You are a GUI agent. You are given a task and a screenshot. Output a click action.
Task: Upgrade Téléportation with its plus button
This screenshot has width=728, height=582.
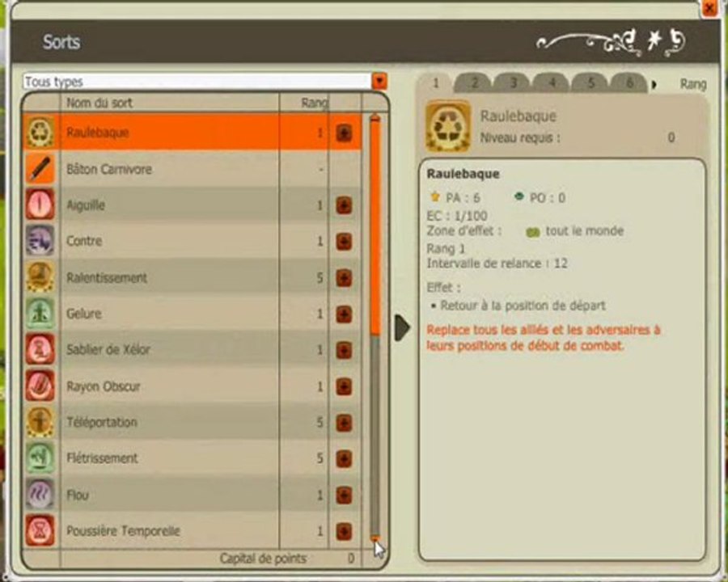[x=344, y=423]
